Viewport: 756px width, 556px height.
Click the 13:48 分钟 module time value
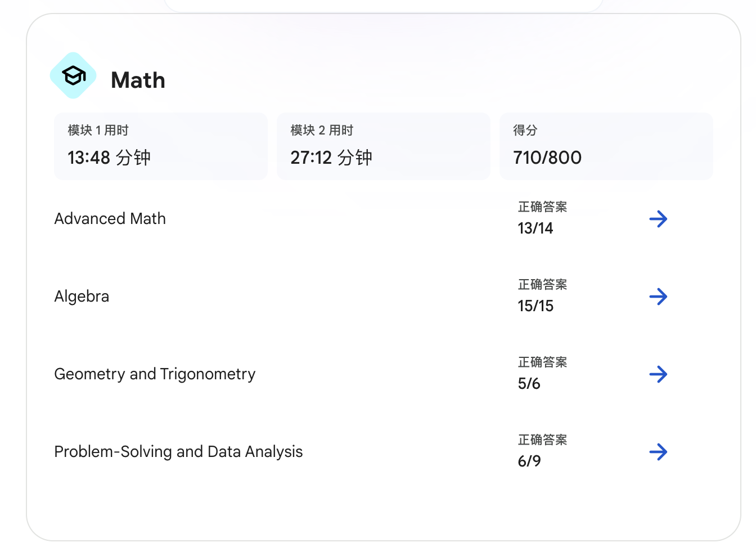click(109, 158)
